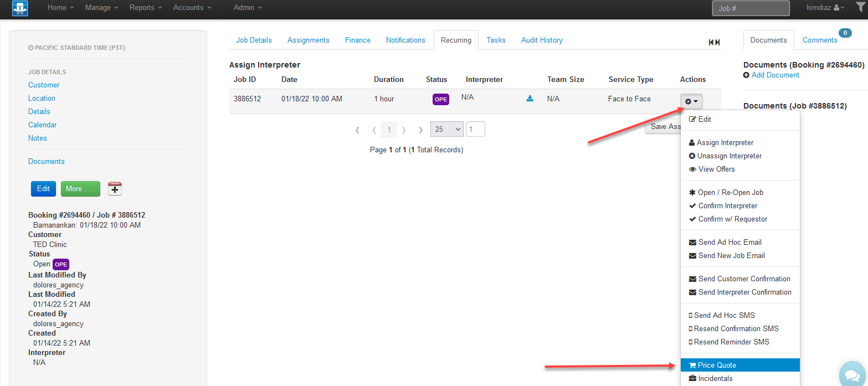Image resolution: width=868 pixels, height=386 pixels.
Task: Choose Send New Job Email
Action: 740,255
